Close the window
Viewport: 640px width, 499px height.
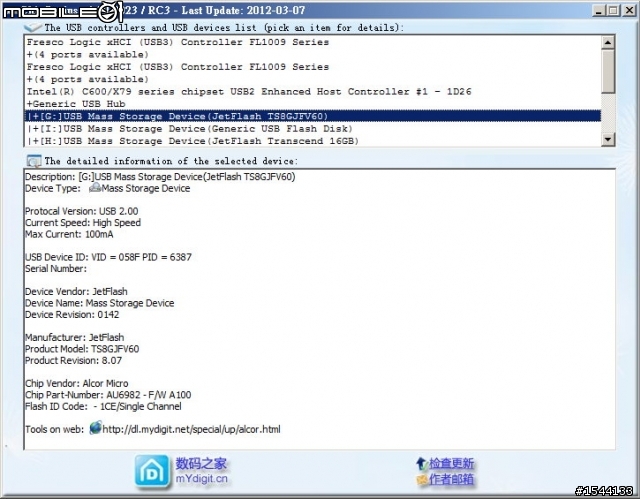629,11
